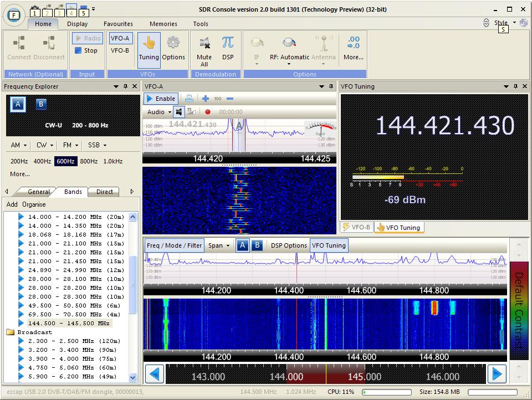Click the red record button
The image size is (532, 400).
pyautogui.click(x=208, y=111)
